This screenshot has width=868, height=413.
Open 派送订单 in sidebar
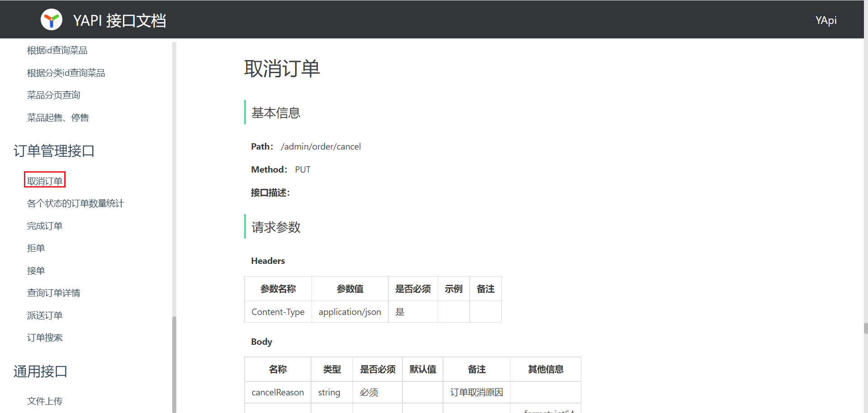point(45,315)
